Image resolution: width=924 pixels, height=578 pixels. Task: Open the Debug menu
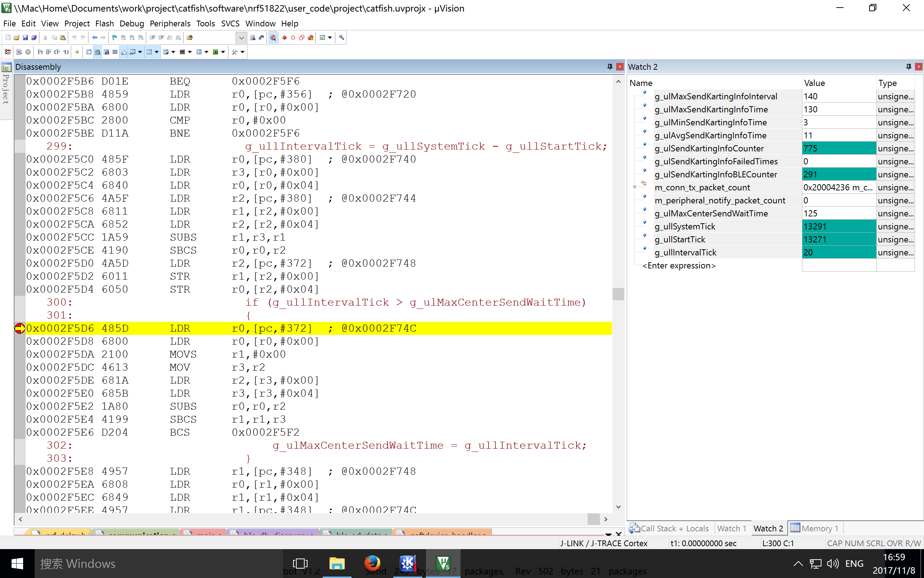(x=132, y=23)
